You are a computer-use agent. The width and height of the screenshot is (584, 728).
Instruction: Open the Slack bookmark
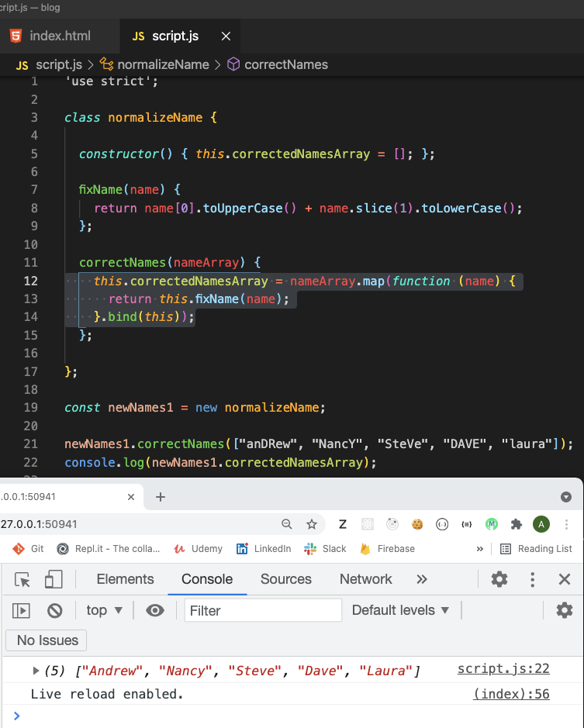click(325, 549)
